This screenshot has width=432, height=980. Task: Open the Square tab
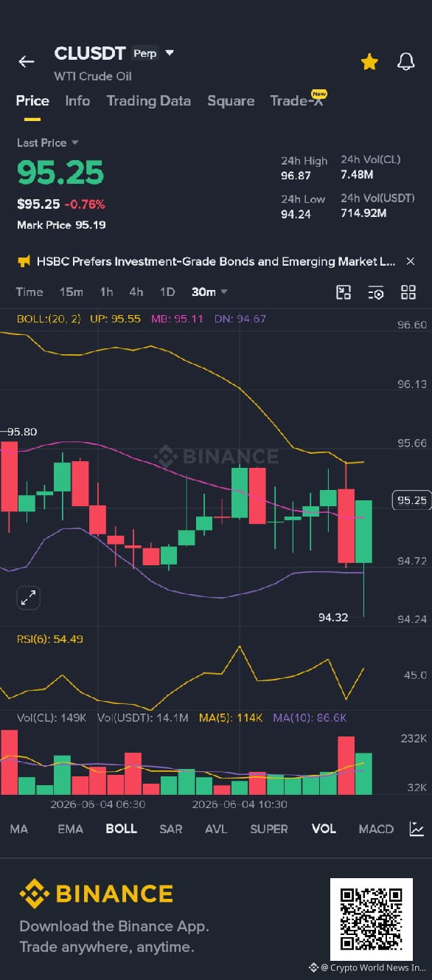click(x=231, y=101)
